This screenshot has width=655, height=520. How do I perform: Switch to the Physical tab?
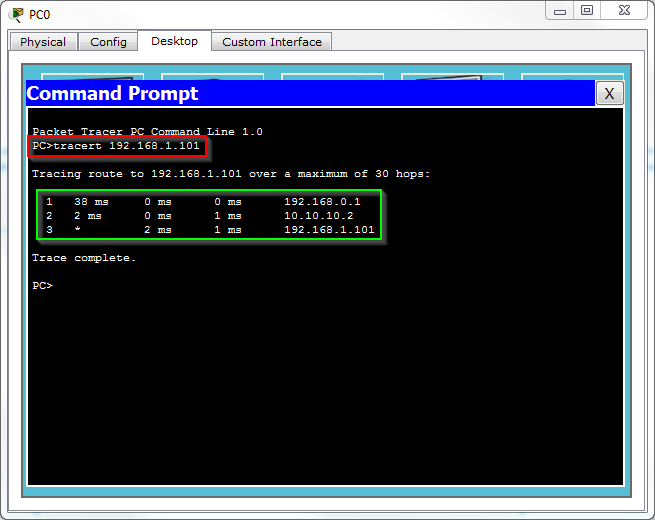[x=43, y=42]
